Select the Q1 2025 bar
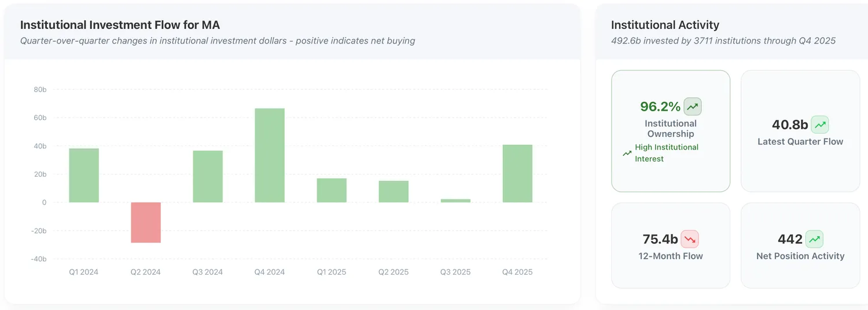 332,190
